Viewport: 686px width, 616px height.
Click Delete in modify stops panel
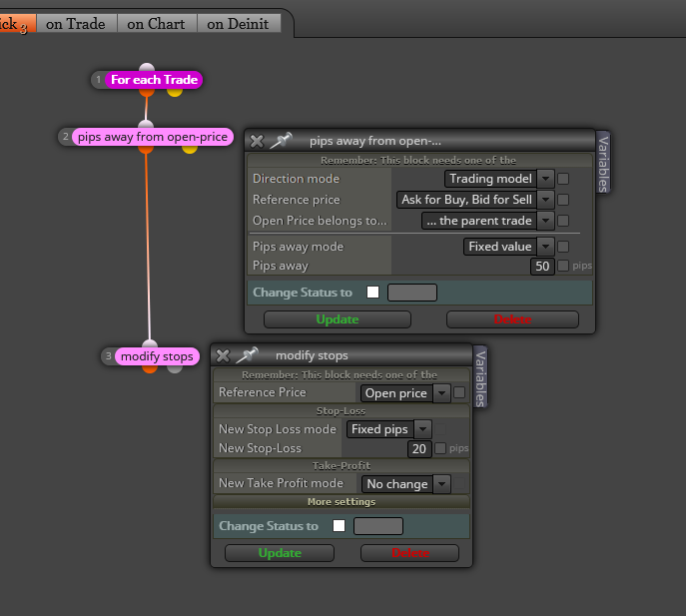click(410, 553)
